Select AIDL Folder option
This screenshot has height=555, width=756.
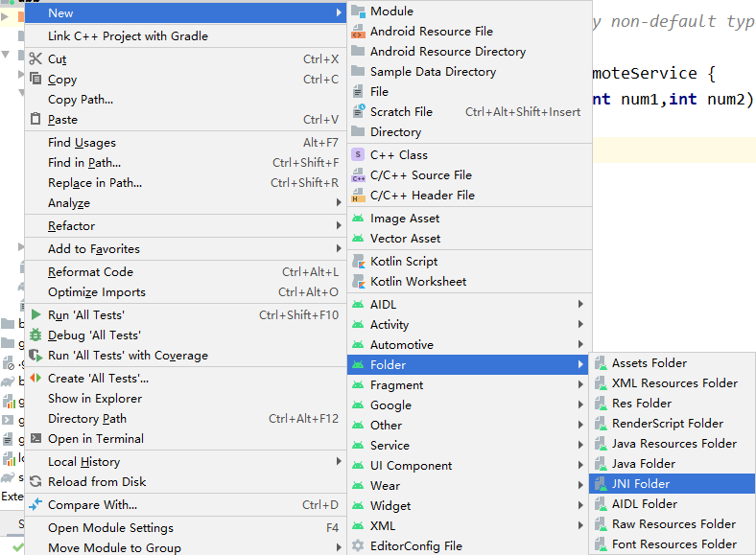pos(673,504)
